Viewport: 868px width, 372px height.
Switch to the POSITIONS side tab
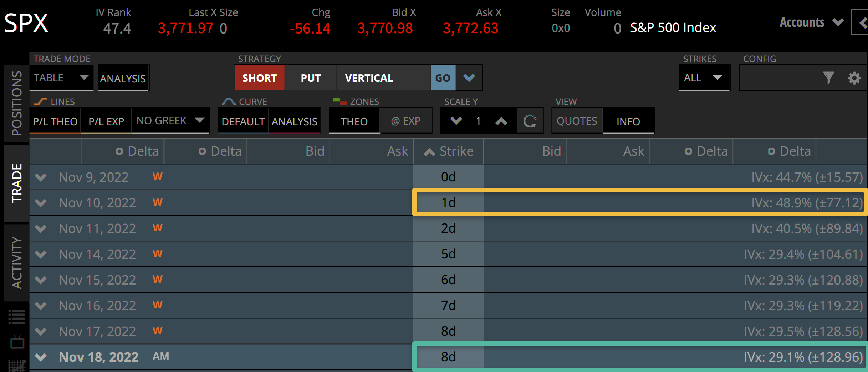click(x=17, y=103)
